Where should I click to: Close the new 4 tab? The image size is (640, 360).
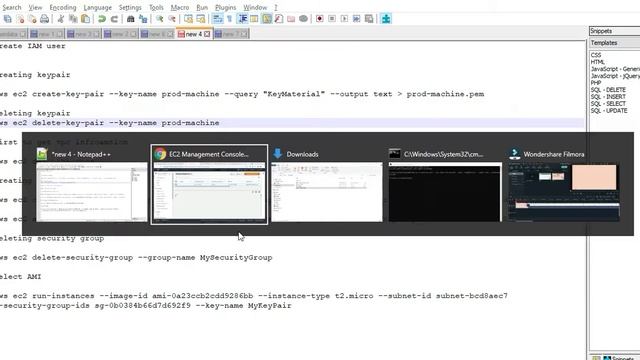tap(207, 34)
